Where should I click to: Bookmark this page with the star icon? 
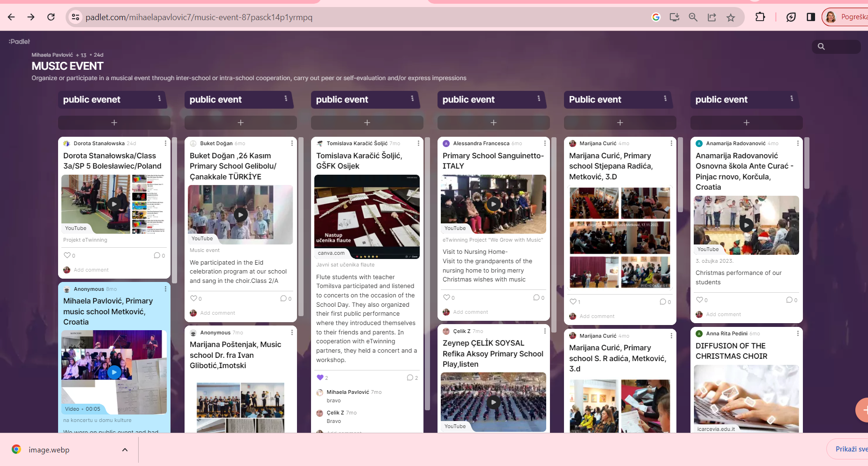click(731, 17)
